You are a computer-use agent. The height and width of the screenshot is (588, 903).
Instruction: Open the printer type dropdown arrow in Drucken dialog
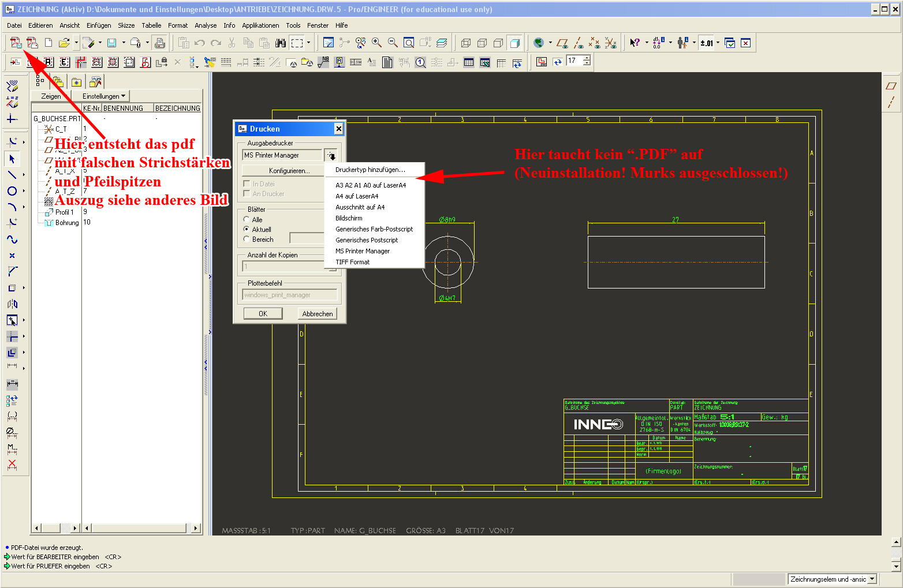[331, 155]
